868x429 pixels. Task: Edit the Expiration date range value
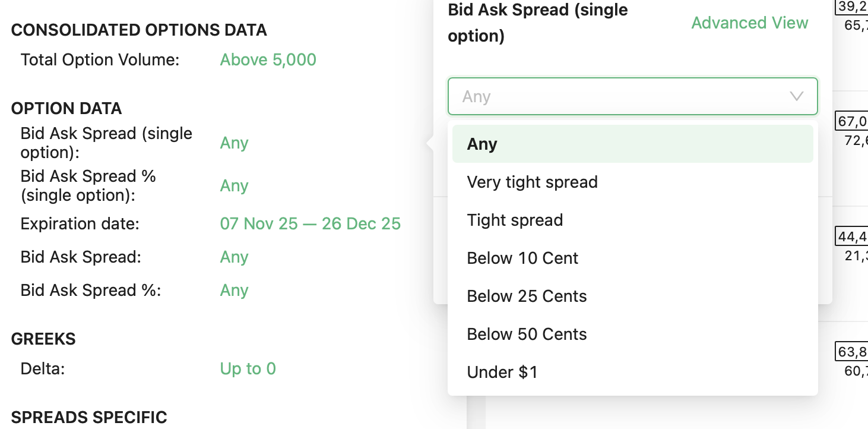tap(310, 223)
